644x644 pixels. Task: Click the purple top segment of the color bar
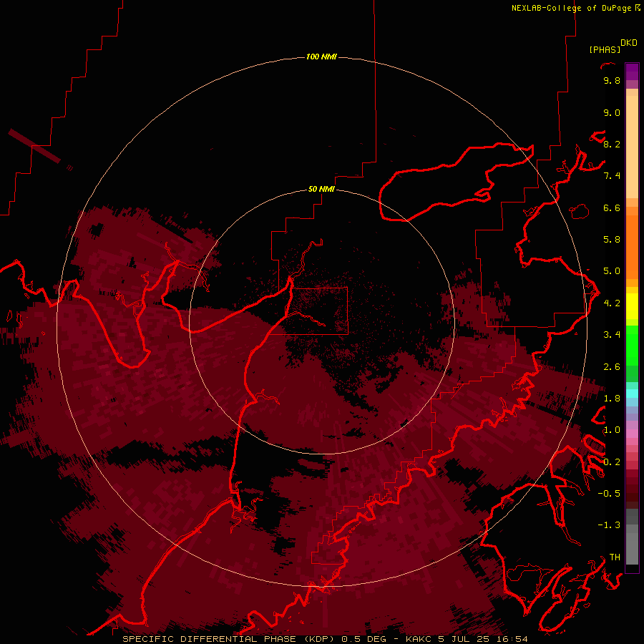632,72
